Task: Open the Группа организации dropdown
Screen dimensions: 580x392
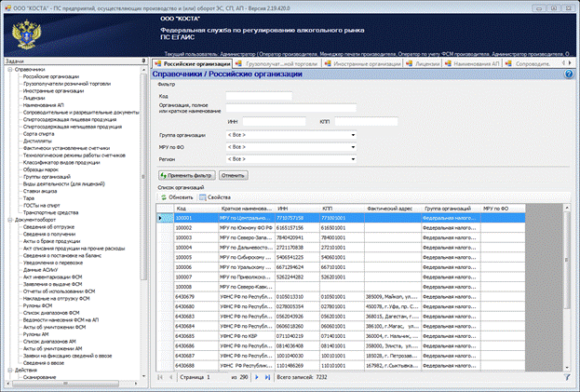Action: tap(353, 135)
